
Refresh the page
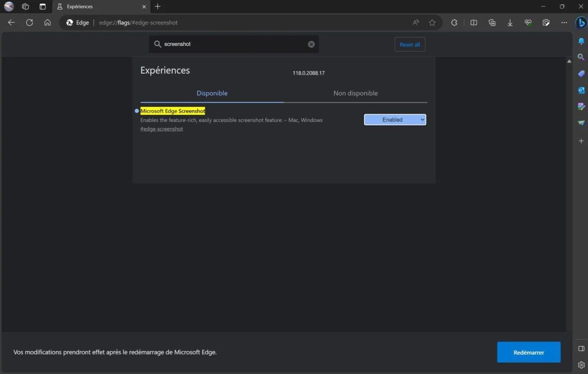pyautogui.click(x=29, y=22)
